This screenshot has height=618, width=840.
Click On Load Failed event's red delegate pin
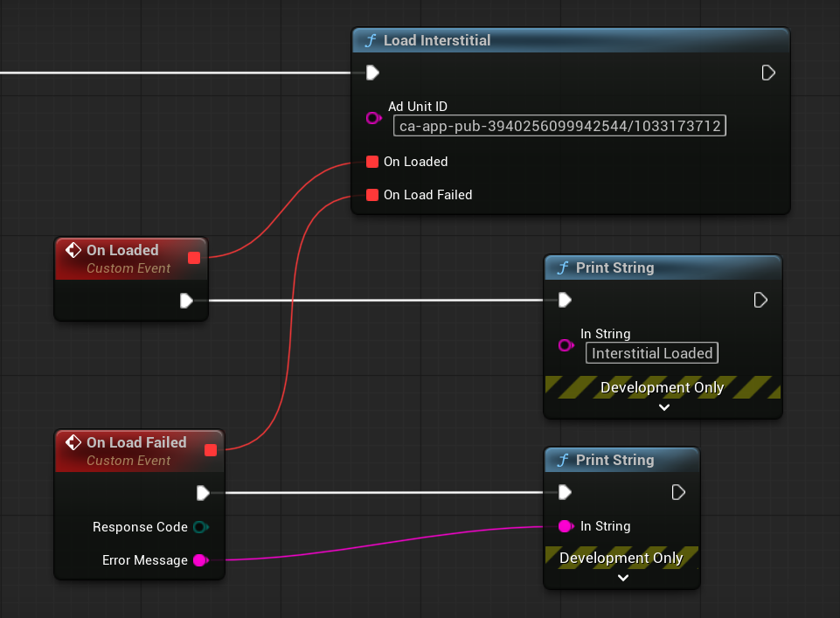tap(211, 450)
